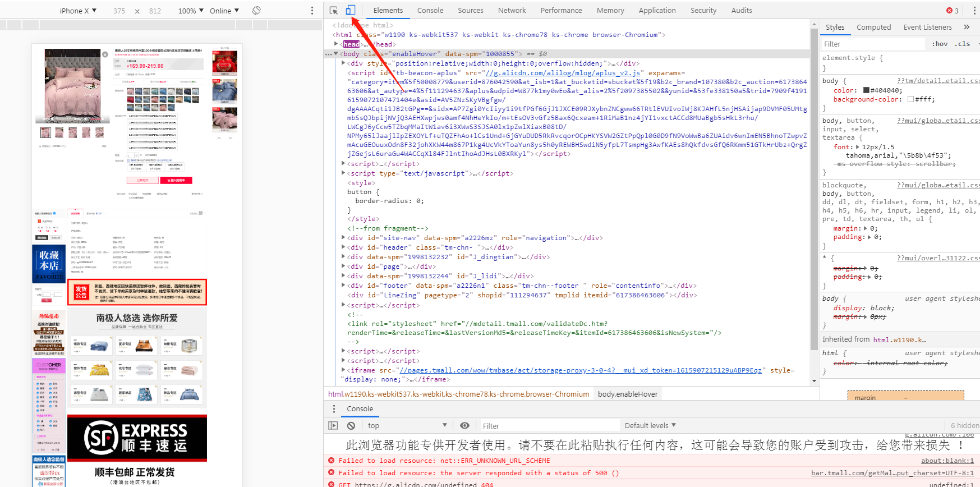Screen dimensions: 980x487
Task: Activate the inspect element picker
Action: pos(334,10)
